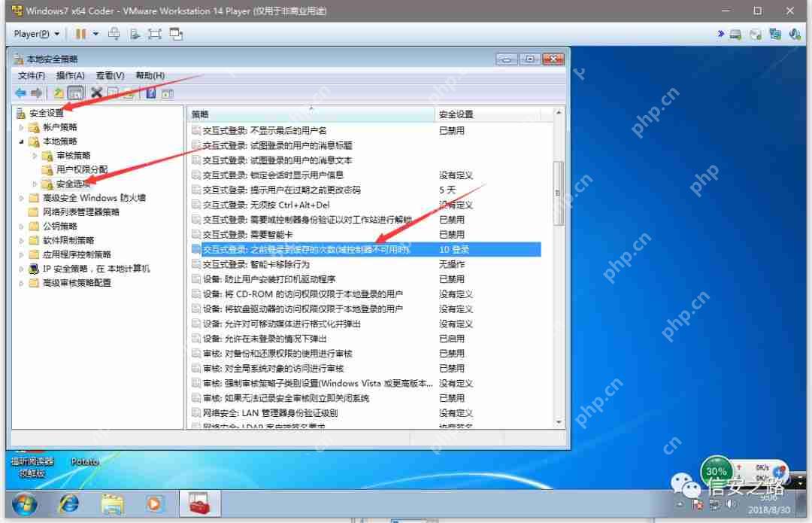Expand the 应用程序控制策略 node arrow

pyautogui.click(x=21, y=254)
